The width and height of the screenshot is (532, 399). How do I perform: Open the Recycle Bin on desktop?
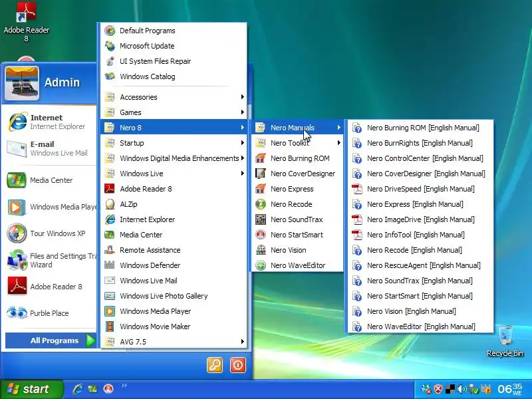pyautogui.click(x=505, y=341)
